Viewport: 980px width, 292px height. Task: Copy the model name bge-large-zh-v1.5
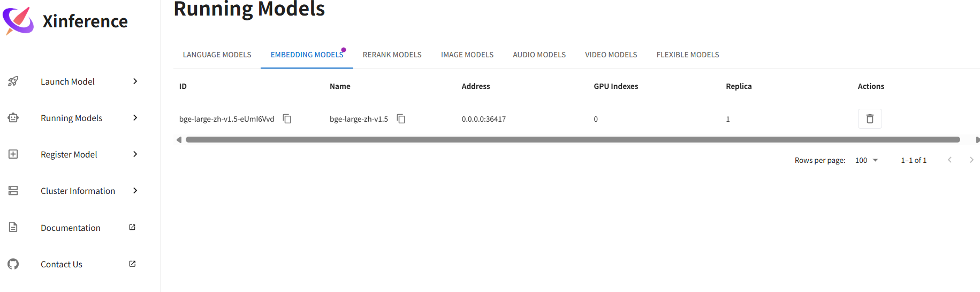(x=401, y=119)
